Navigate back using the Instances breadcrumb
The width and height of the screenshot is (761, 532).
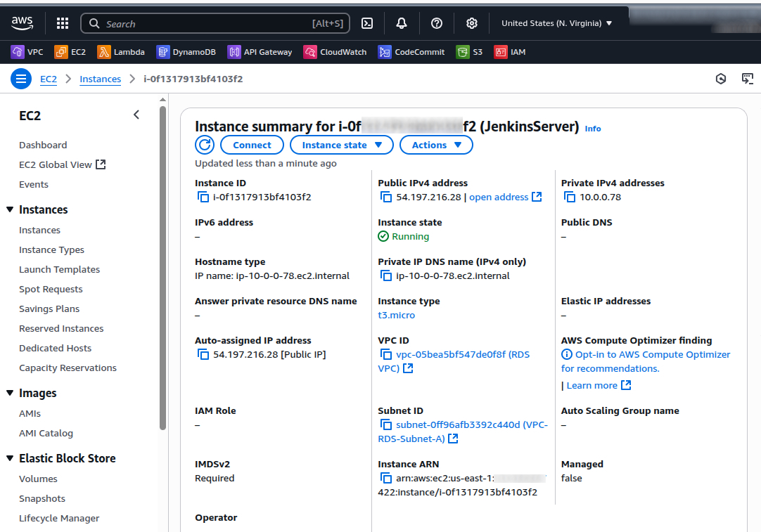(x=100, y=79)
